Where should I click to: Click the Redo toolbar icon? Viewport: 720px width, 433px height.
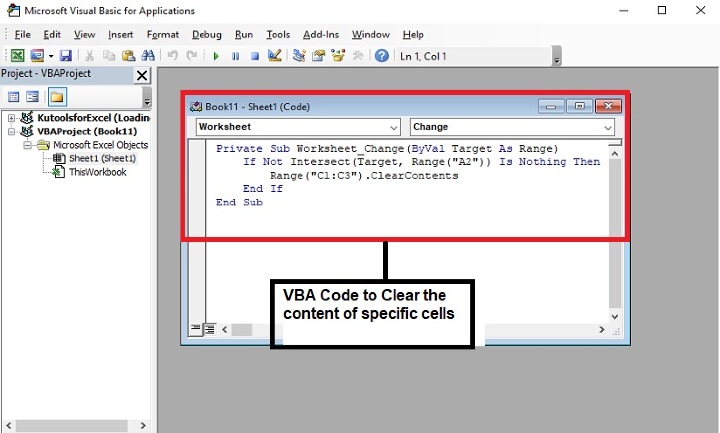pos(191,56)
